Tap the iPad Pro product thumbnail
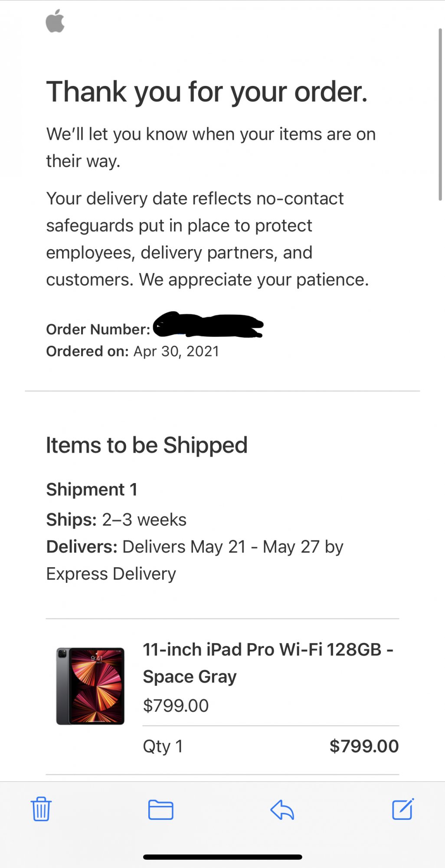This screenshot has height=868, width=445. coord(90,686)
